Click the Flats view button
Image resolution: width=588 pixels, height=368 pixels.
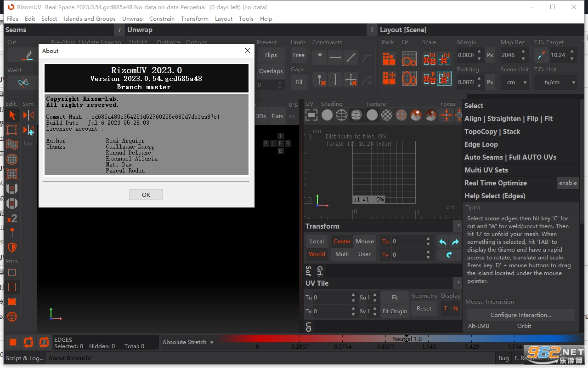coord(277,116)
